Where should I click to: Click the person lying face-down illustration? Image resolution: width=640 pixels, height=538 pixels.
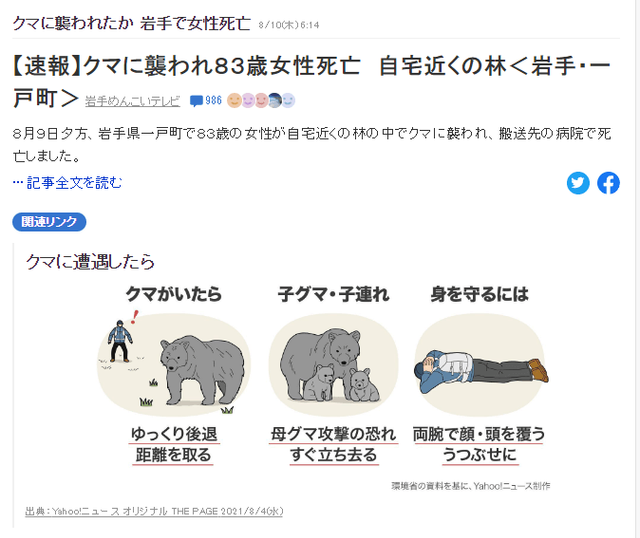pos(481,364)
